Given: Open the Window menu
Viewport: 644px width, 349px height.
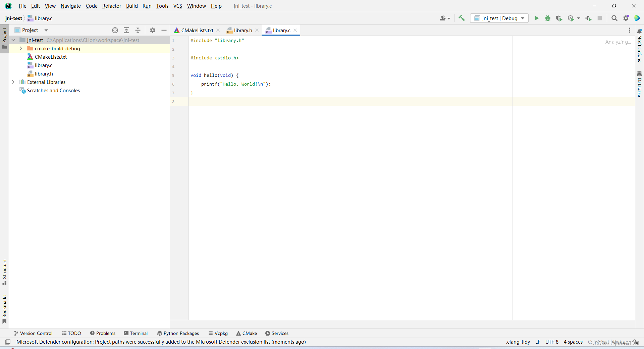Looking at the screenshot, I should click(196, 6).
